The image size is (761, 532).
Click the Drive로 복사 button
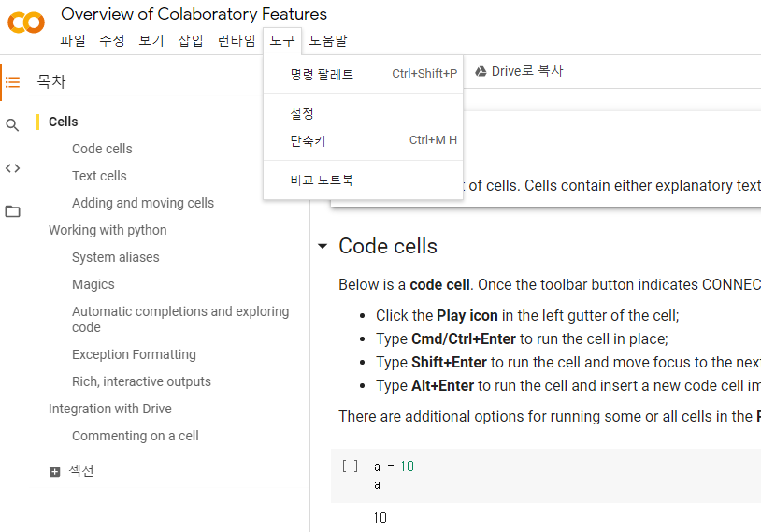[x=519, y=71]
